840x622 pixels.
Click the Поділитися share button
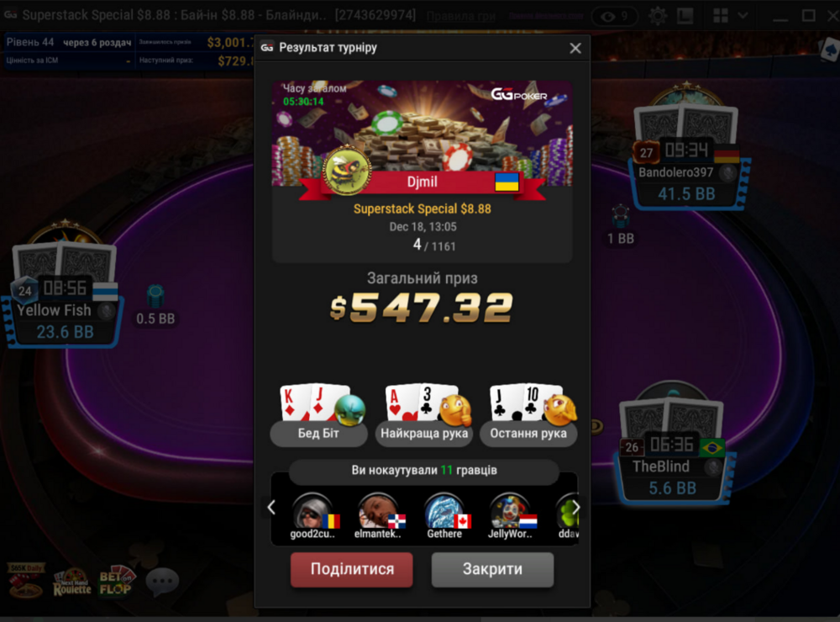[352, 569]
